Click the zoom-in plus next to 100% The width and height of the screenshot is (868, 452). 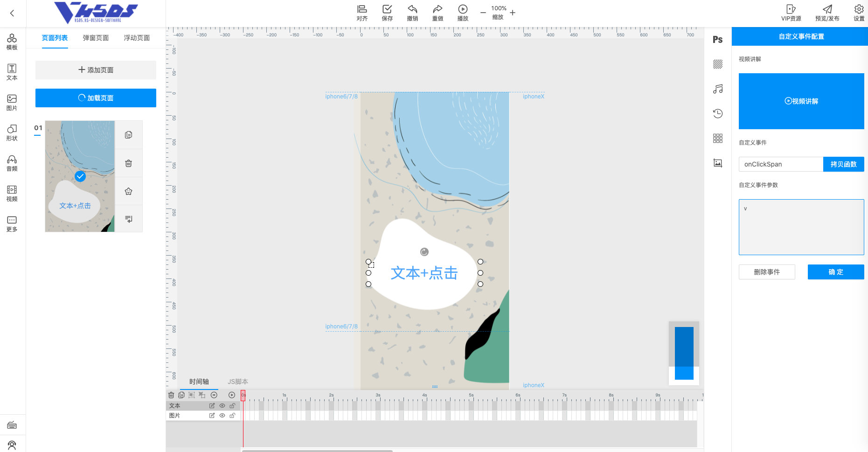click(513, 13)
